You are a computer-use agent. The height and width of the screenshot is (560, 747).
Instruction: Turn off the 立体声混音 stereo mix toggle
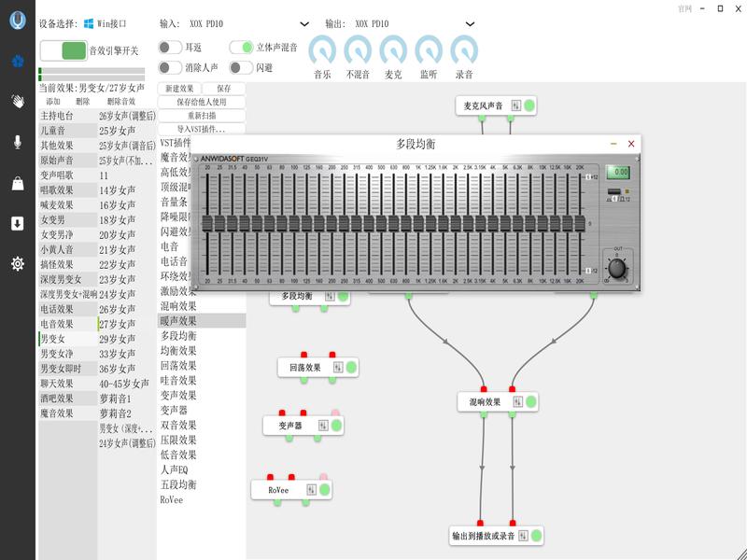tap(242, 47)
